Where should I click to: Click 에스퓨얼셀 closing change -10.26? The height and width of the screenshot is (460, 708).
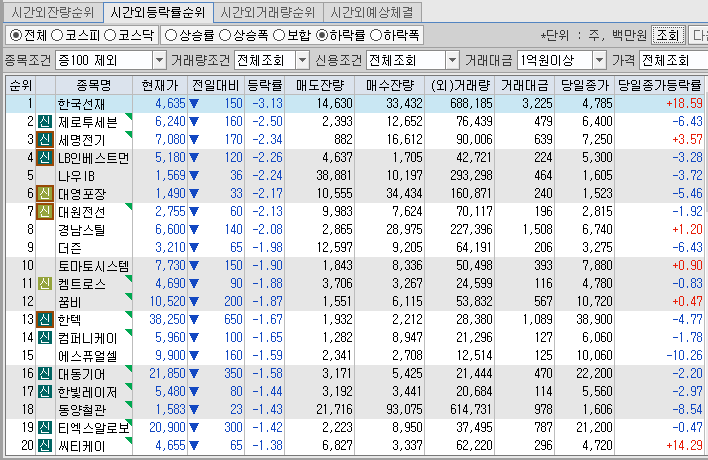[x=685, y=356]
